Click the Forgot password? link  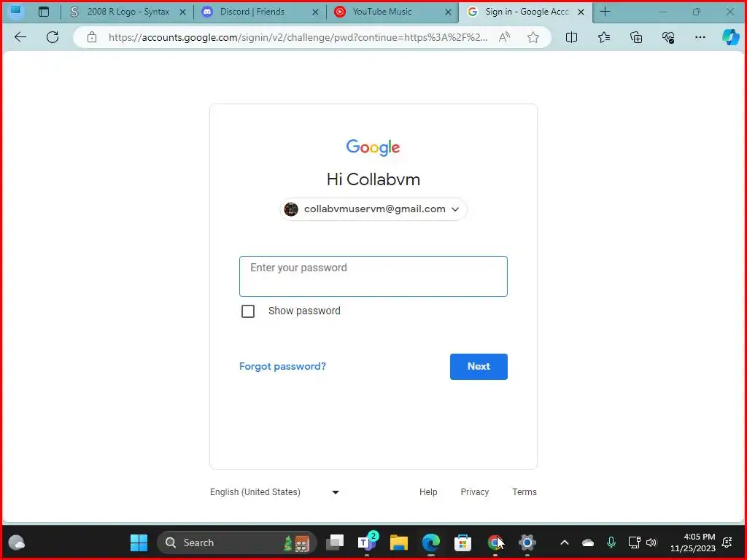(x=282, y=366)
